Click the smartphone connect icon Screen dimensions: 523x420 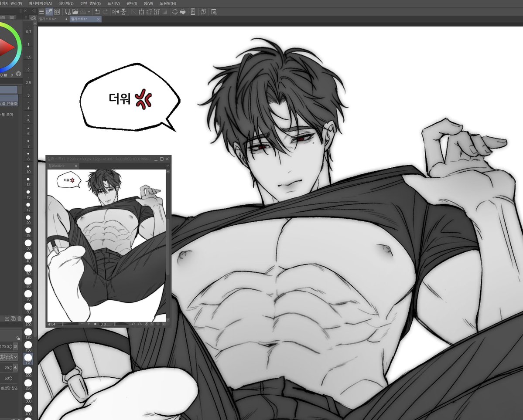pos(193,12)
